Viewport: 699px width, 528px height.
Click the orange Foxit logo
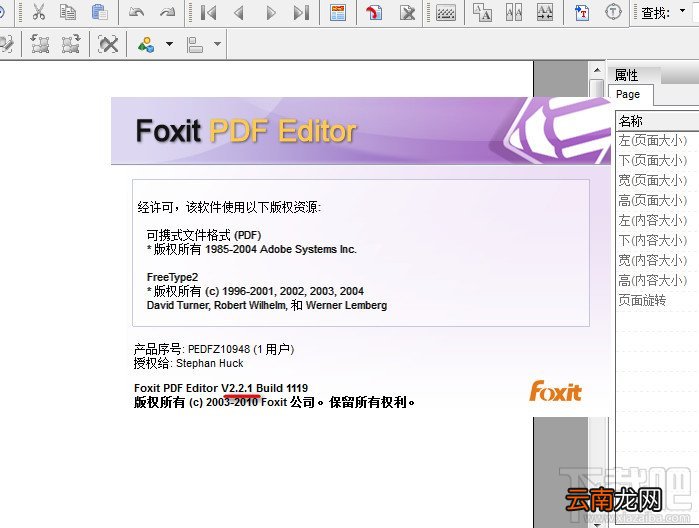coord(555,391)
